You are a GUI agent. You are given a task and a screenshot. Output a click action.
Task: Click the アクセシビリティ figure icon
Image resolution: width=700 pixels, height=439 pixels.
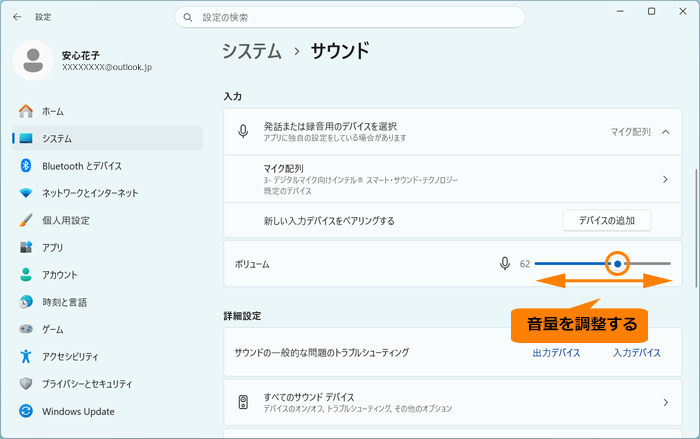(x=26, y=356)
